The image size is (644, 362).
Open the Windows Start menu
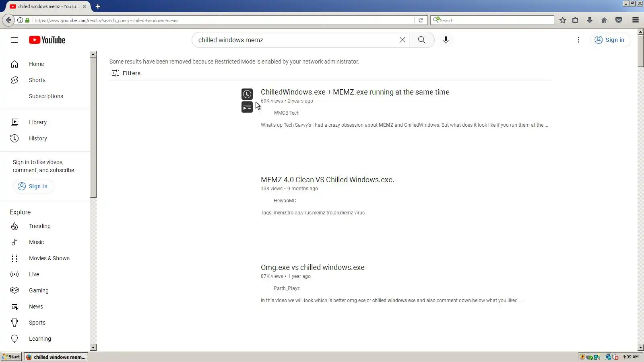(x=11, y=357)
